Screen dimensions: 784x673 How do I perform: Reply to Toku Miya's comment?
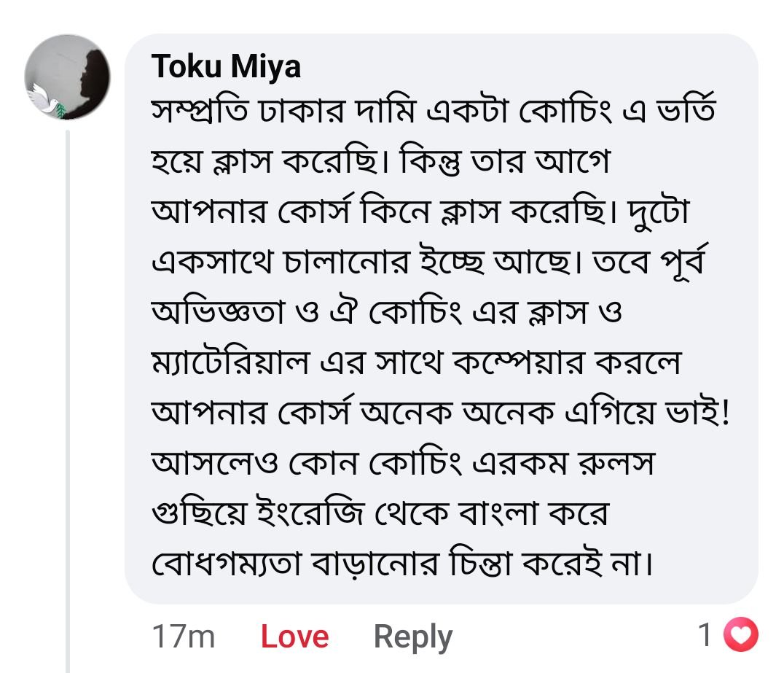(412, 637)
